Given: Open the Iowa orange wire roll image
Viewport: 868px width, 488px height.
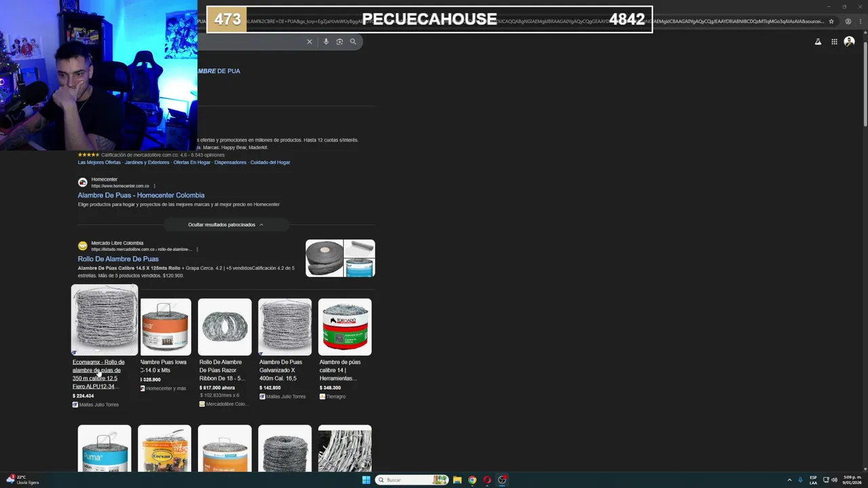Looking at the screenshot, I should [165, 327].
